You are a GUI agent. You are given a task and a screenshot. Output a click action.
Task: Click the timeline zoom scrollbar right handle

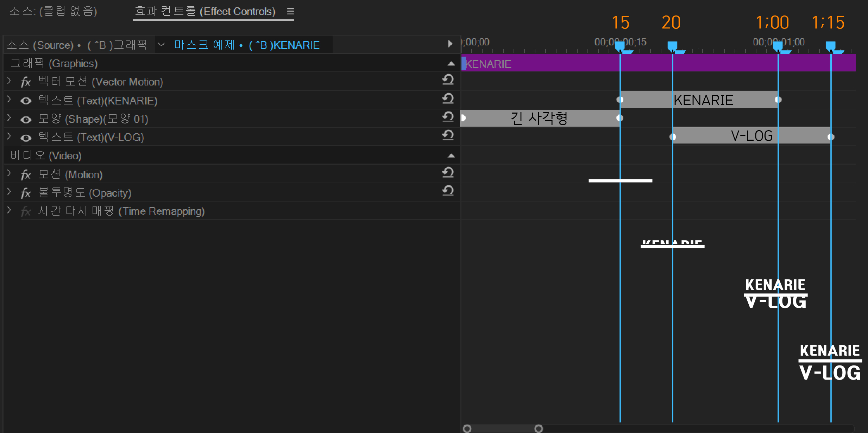coord(539,428)
